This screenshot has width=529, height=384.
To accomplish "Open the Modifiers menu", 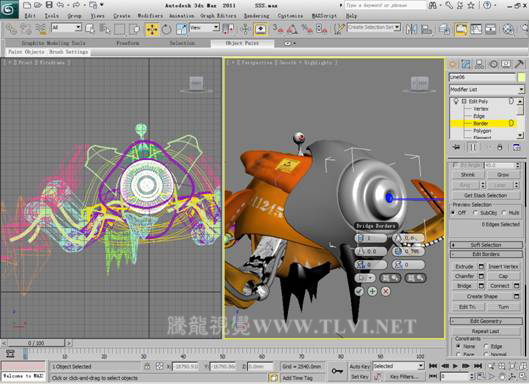I will pyautogui.click(x=150, y=16).
